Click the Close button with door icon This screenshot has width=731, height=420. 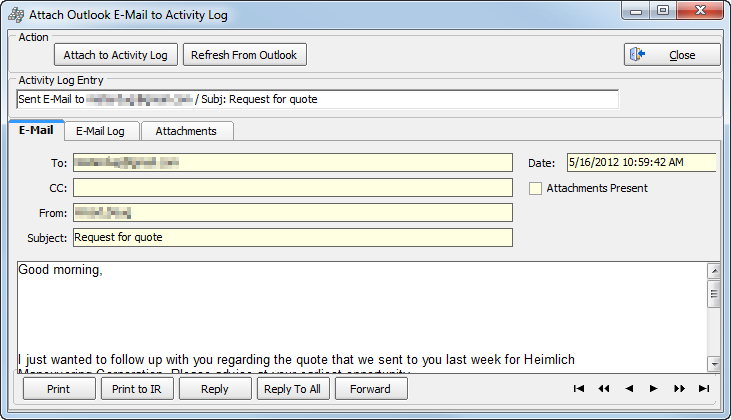(672, 55)
